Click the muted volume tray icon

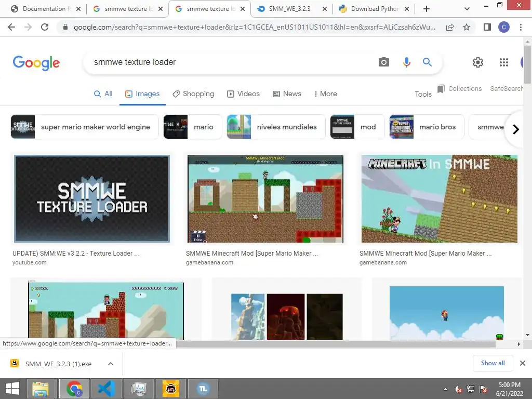click(458, 389)
